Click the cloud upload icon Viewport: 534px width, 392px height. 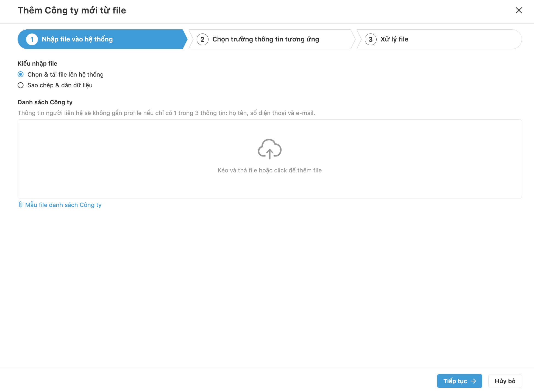click(x=269, y=149)
